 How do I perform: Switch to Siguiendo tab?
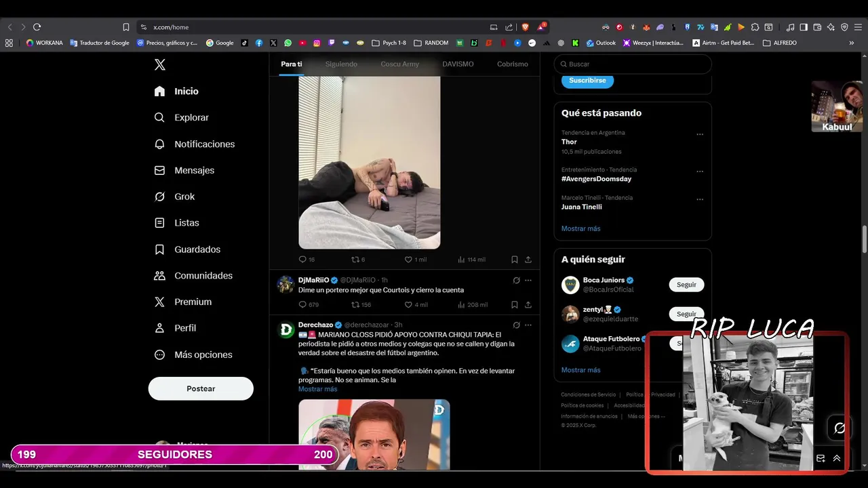click(341, 64)
